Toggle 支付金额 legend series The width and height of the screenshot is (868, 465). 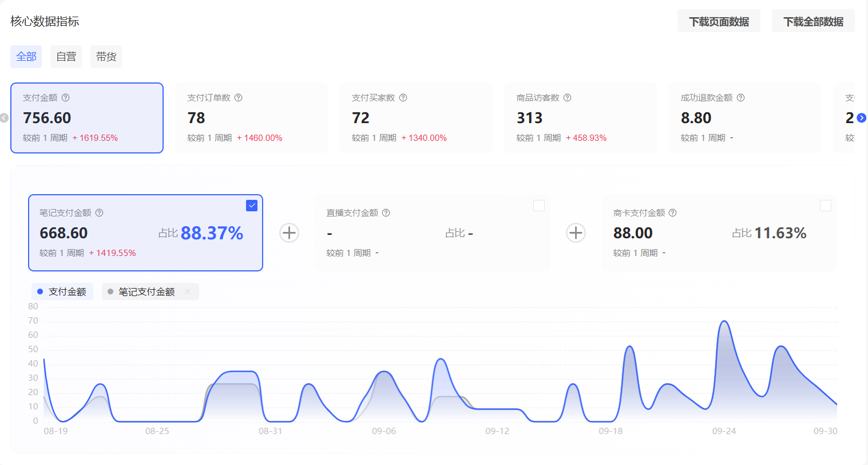click(62, 291)
